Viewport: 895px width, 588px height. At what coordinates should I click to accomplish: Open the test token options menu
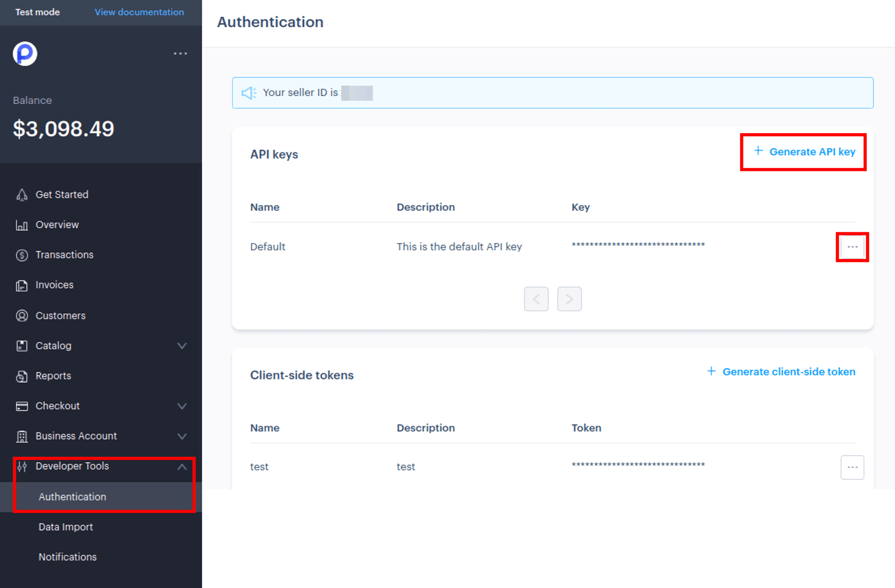852,467
